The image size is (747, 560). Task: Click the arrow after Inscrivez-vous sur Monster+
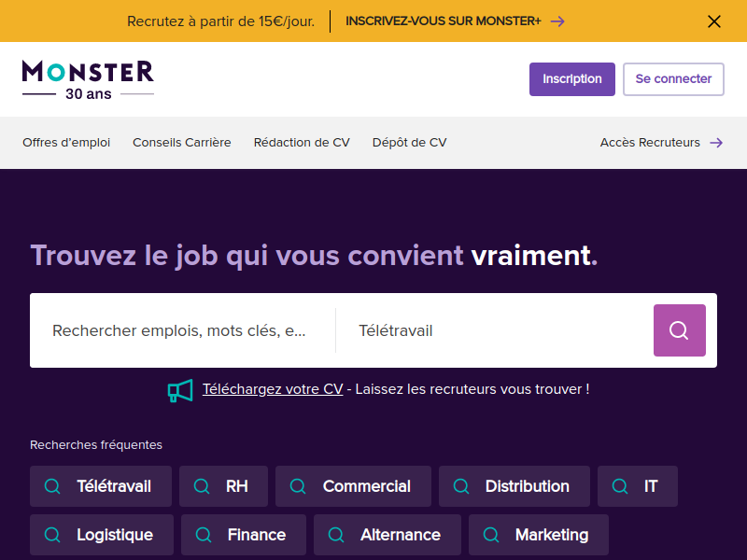(557, 21)
